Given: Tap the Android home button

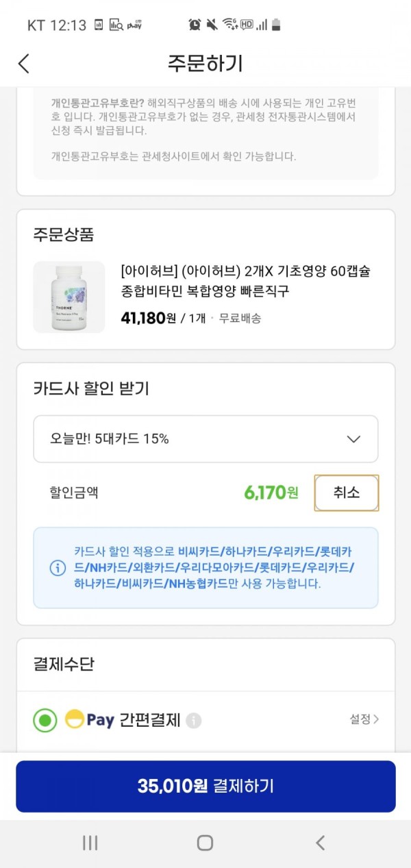Looking at the screenshot, I should (x=205, y=843).
